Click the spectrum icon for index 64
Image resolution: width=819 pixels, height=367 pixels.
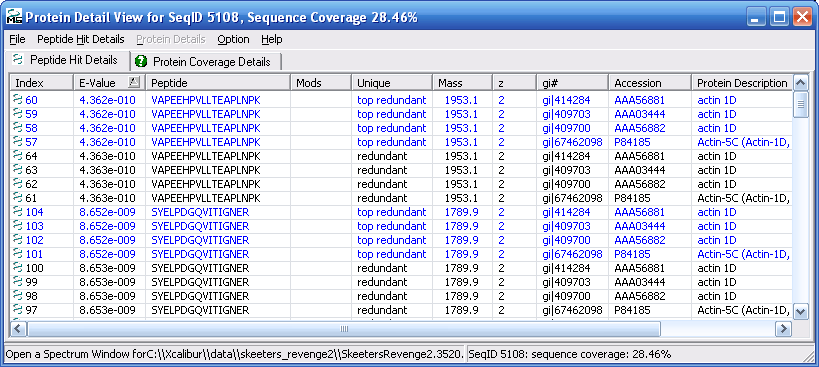(19, 156)
